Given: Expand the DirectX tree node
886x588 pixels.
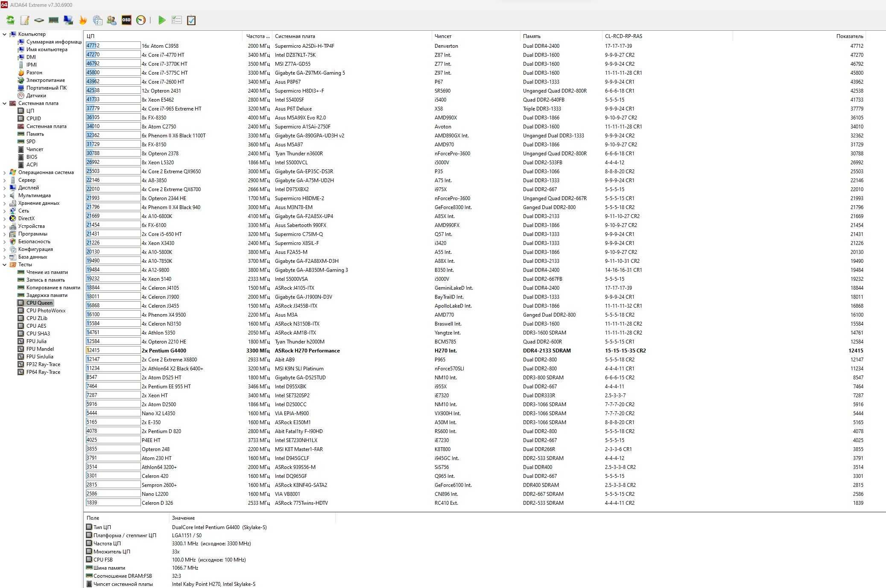Looking at the screenshot, I should (5, 218).
